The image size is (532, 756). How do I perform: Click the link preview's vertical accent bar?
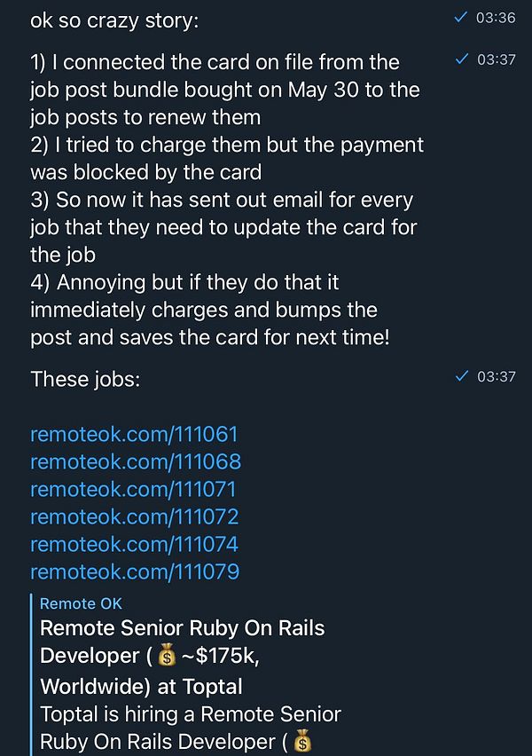32,674
